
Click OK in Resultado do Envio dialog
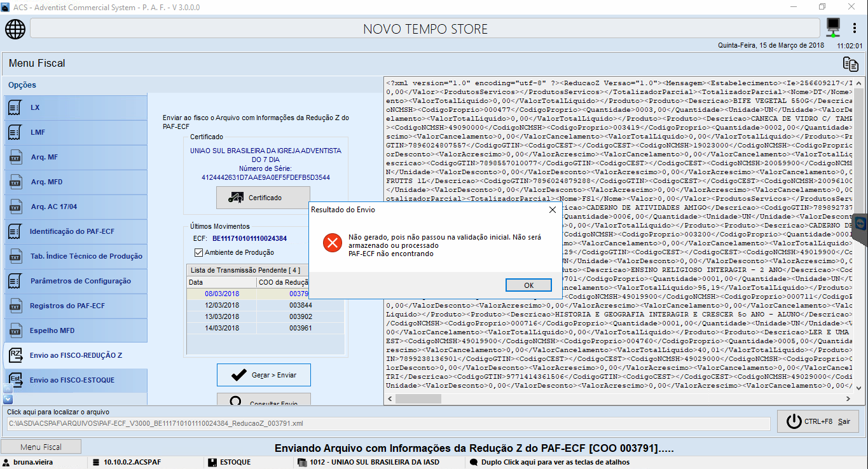point(528,285)
